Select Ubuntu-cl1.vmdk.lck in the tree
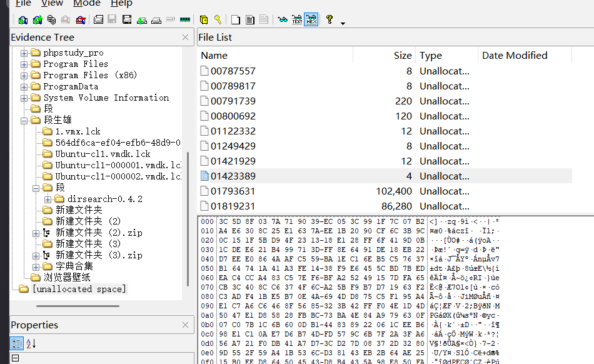The image size is (594, 364). 103,154
